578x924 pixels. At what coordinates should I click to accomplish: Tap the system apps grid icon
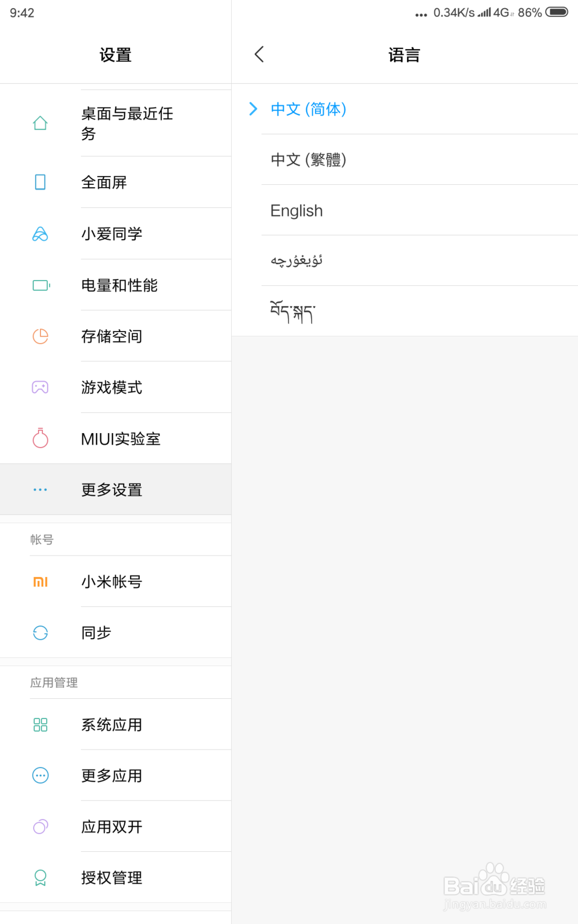coord(40,725)
